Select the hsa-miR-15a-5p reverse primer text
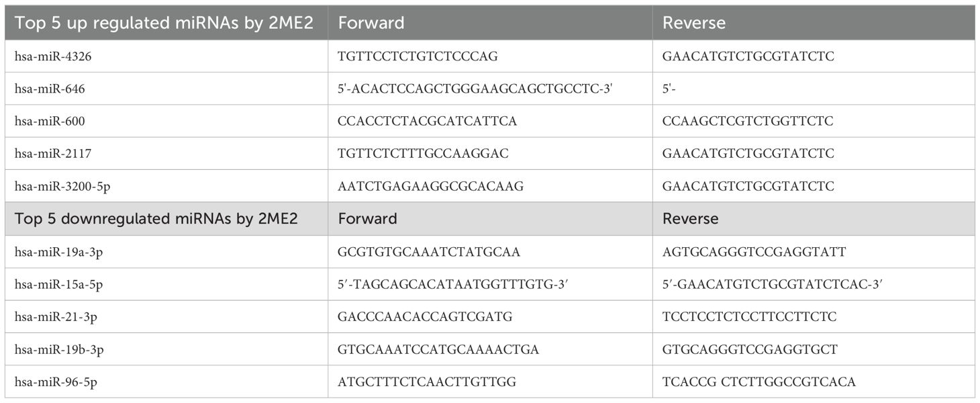Image resolution: width=980 pixels, height=403 pixels. (772, 284)
